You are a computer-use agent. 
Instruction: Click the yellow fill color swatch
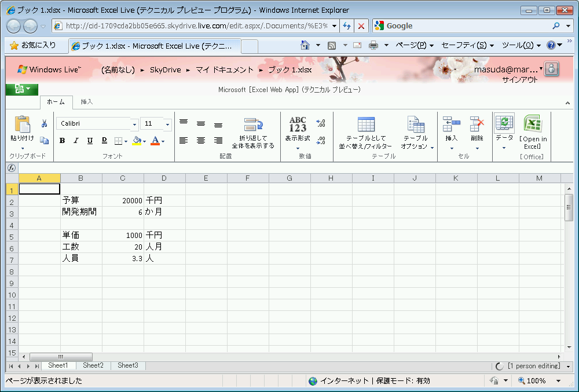point(137,141)
